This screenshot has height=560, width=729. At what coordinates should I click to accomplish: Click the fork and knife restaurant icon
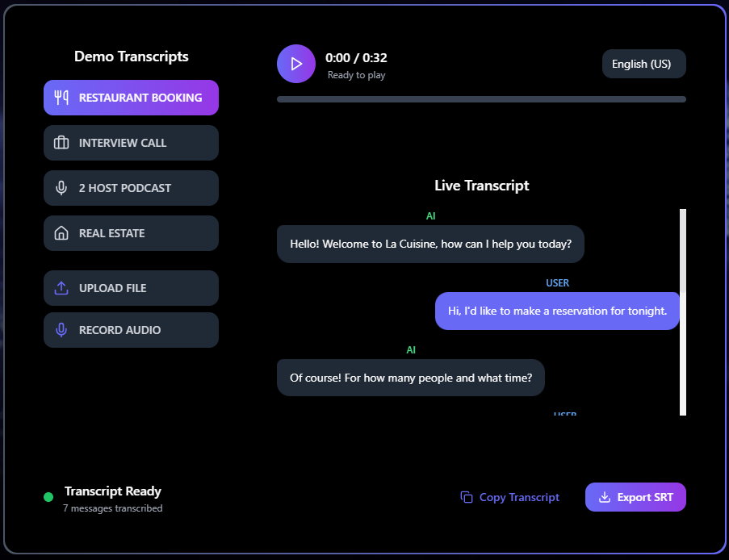click(x=61, y=98)
